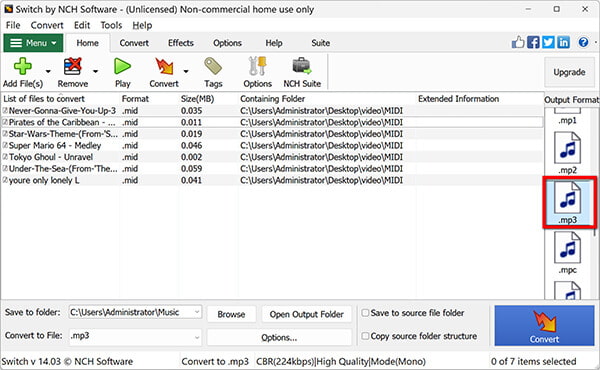Toggle checkbox for Pirates of the Caribbean file
Screen dimensions: 600x370
[5, 122]
